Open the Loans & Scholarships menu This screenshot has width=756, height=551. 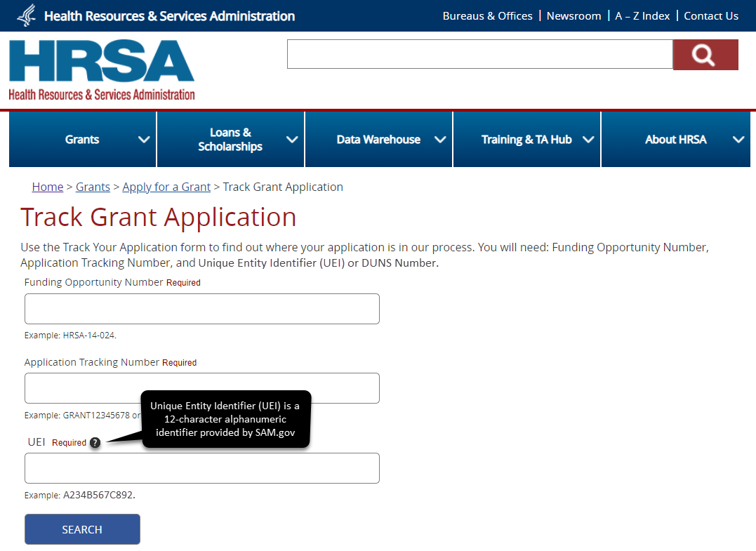pyautogui.click(x=230, y=139)
